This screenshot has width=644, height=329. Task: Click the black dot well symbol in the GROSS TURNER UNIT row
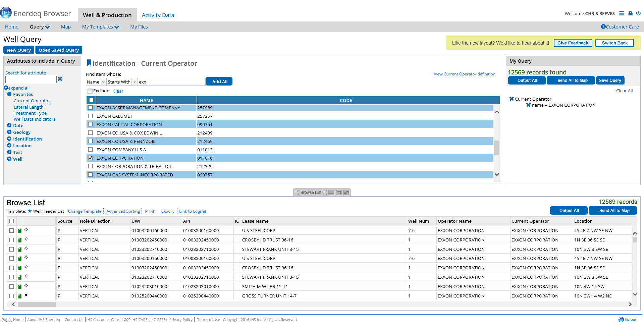coord(26,295)
